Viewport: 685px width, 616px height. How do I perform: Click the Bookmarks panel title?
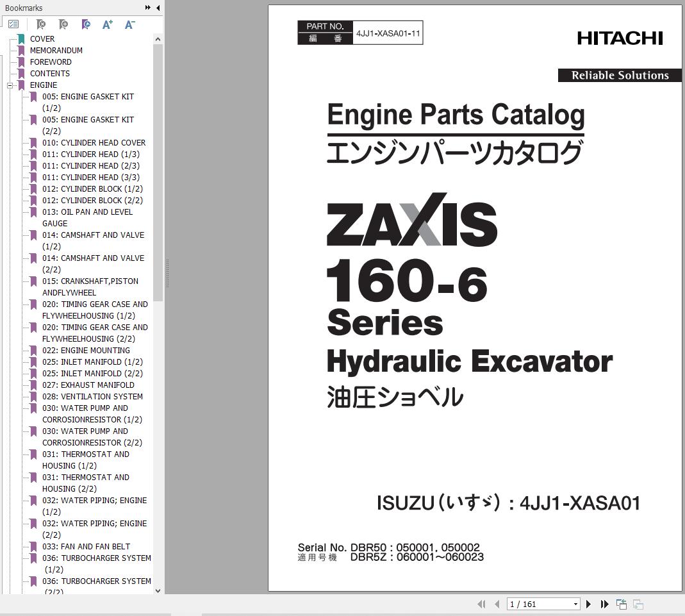coord(24,8)
